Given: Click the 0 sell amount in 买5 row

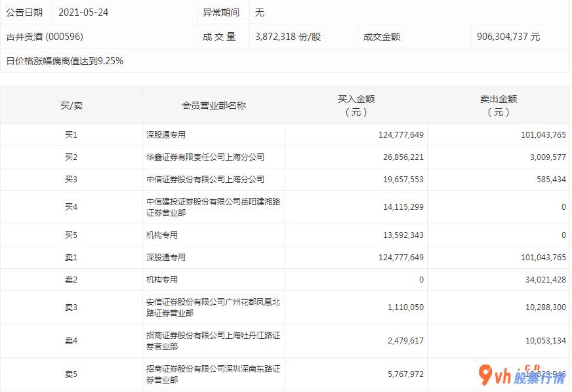Looking at the screenshot, I should click(x=563, y=235).
